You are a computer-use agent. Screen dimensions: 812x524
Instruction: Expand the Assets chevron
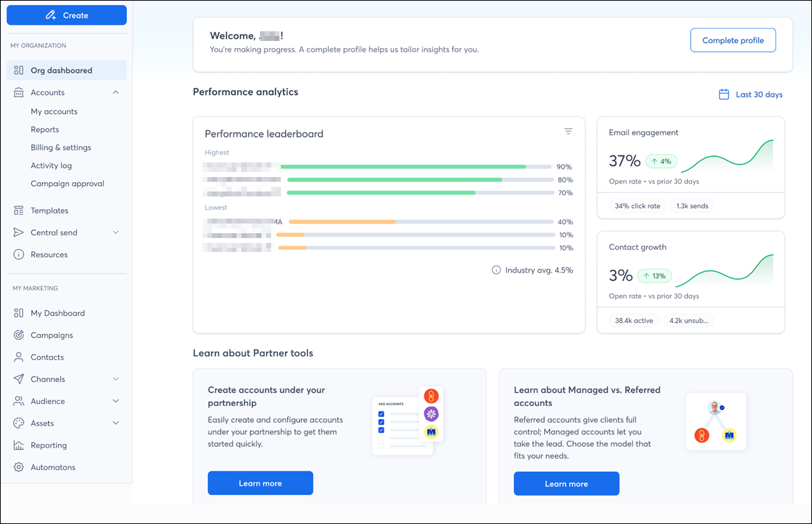(116, 423)
